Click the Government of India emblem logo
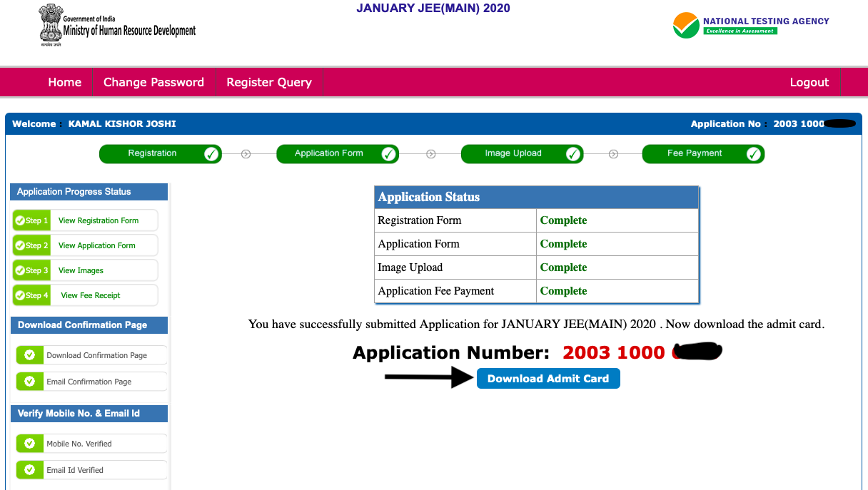868x490 pixels. click(51, 26)
